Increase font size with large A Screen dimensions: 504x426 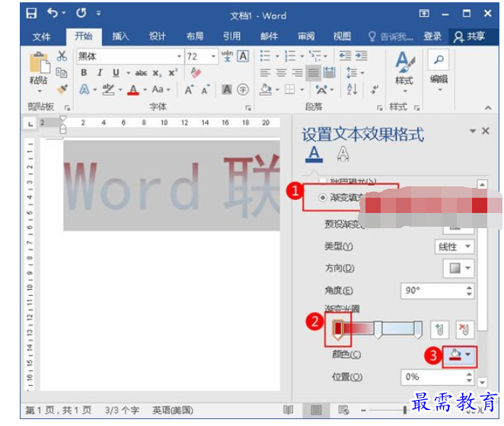[x=189, y=90]
